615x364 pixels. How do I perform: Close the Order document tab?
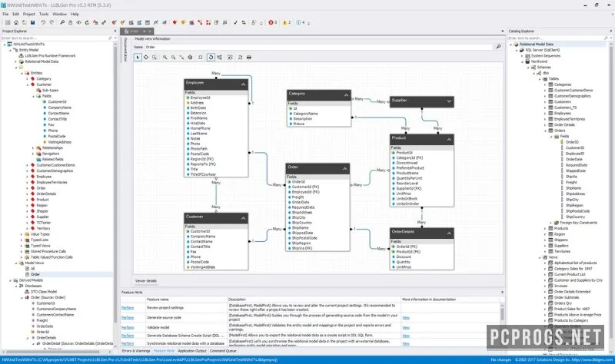(150, 31)
